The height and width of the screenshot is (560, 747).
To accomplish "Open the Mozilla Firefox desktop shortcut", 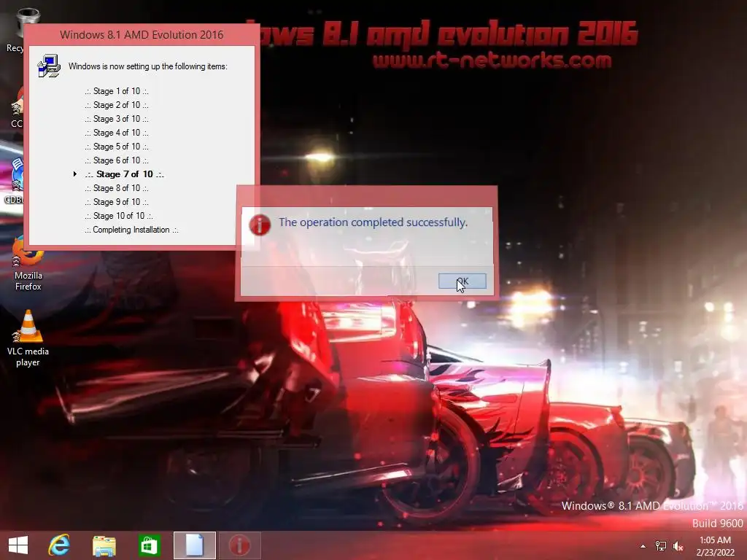I will click(28, 262).
